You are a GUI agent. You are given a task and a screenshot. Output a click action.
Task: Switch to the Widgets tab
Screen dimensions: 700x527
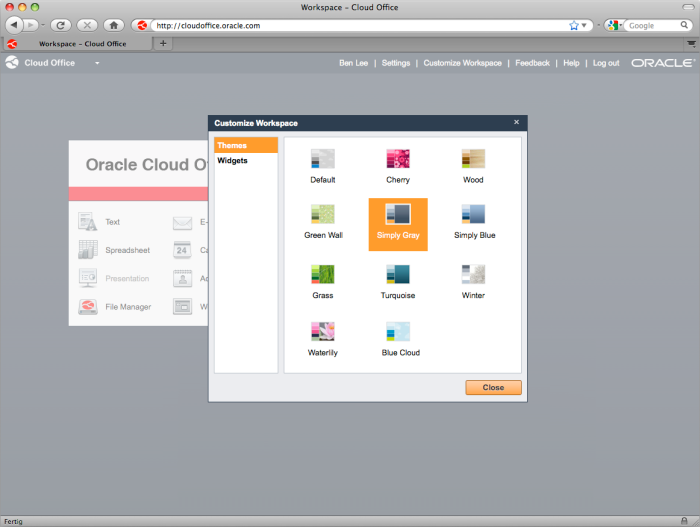tap(246, 160)
